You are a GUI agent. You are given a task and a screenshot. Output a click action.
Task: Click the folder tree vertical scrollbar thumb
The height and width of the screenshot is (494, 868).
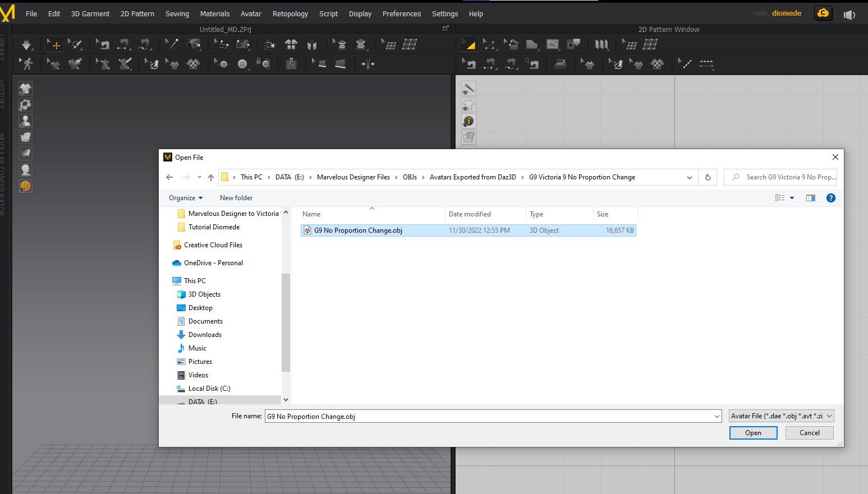point(286,322)
